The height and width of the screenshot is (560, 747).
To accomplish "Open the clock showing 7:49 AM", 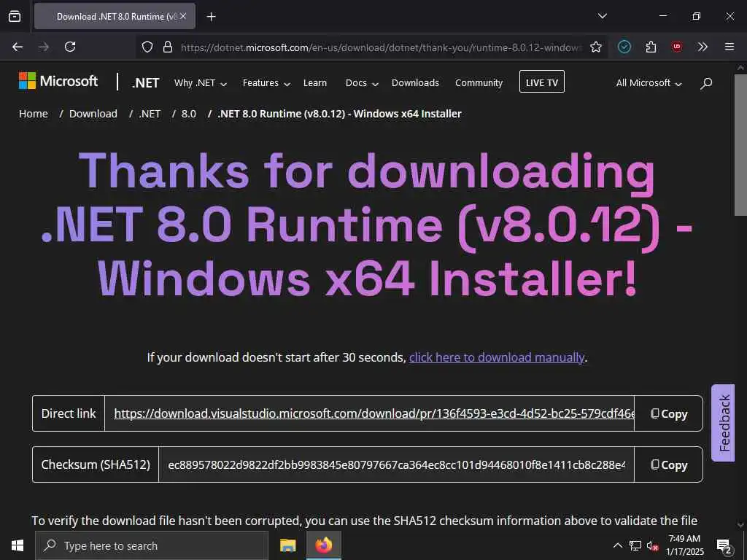I will tap(684, 545).
